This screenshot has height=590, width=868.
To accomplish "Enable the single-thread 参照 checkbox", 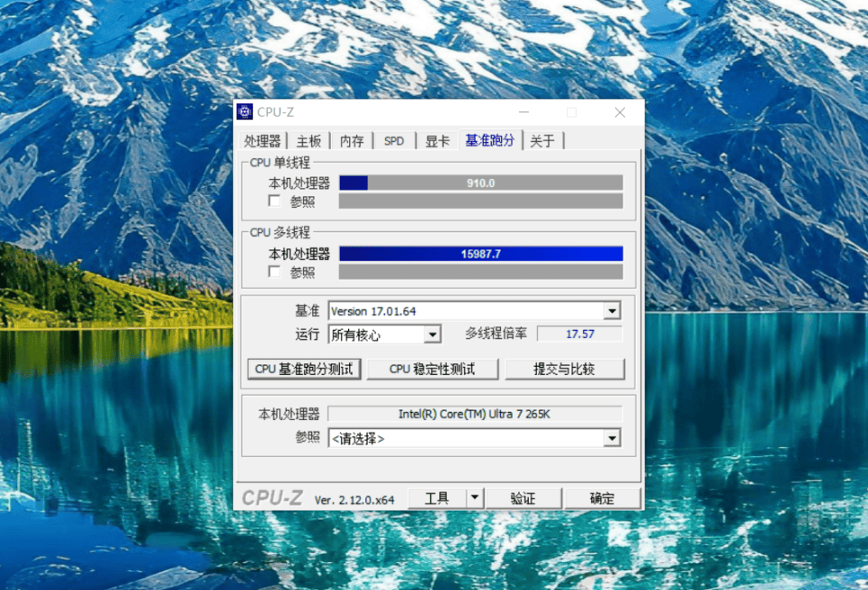I will (x=275, y=201).
